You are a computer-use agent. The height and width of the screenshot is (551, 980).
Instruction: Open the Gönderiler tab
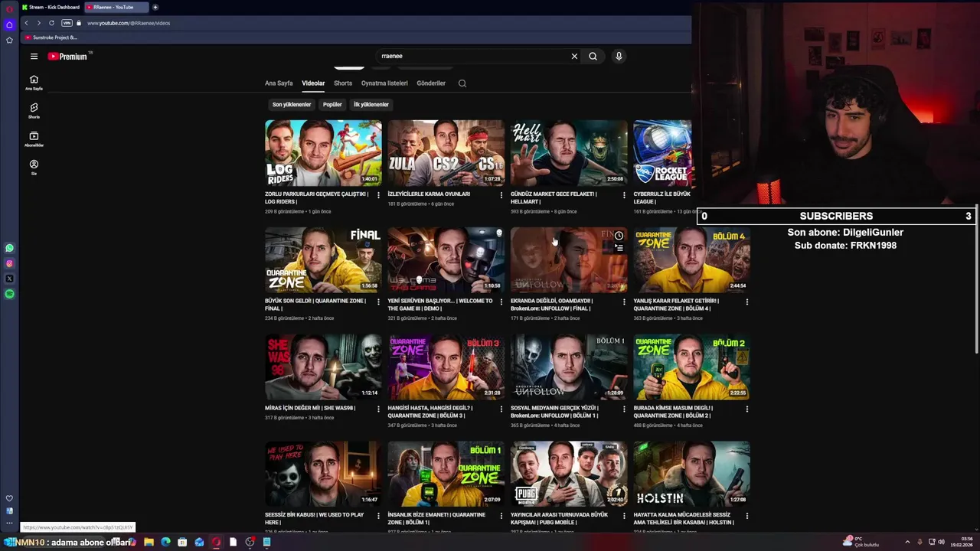coord(431,83)
